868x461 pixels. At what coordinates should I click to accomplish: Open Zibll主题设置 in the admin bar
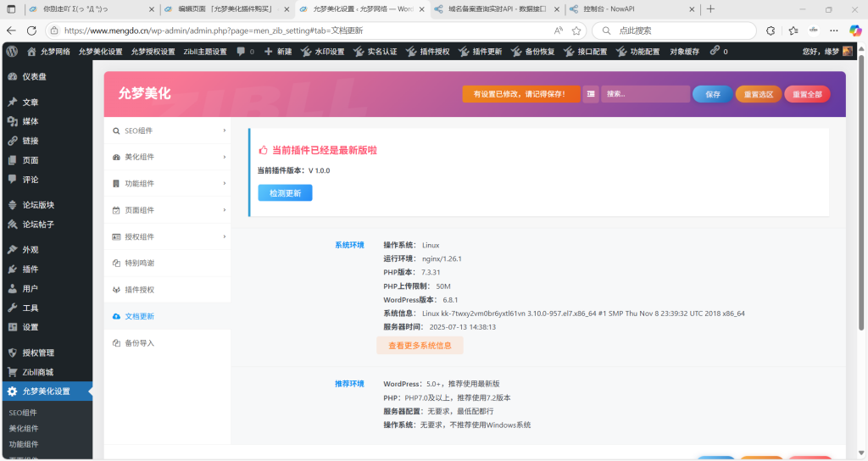[x=205, y=52]
